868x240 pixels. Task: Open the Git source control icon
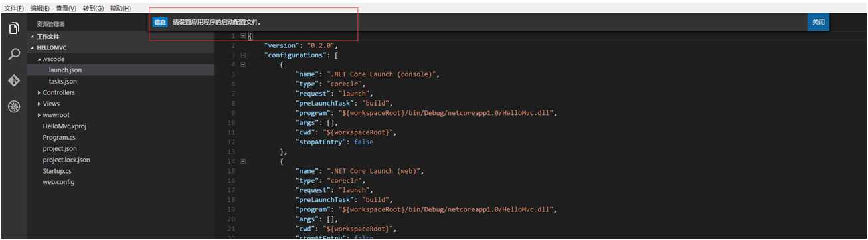(13, 80)
